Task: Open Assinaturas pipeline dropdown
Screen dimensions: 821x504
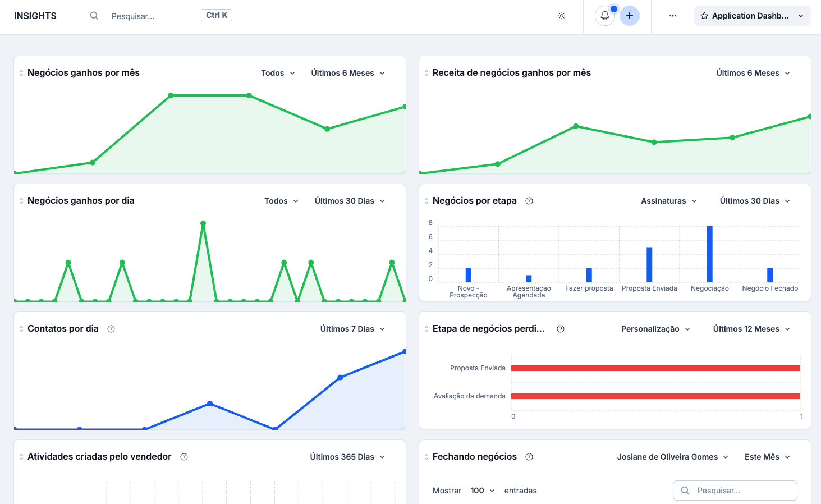Action: 669,201
